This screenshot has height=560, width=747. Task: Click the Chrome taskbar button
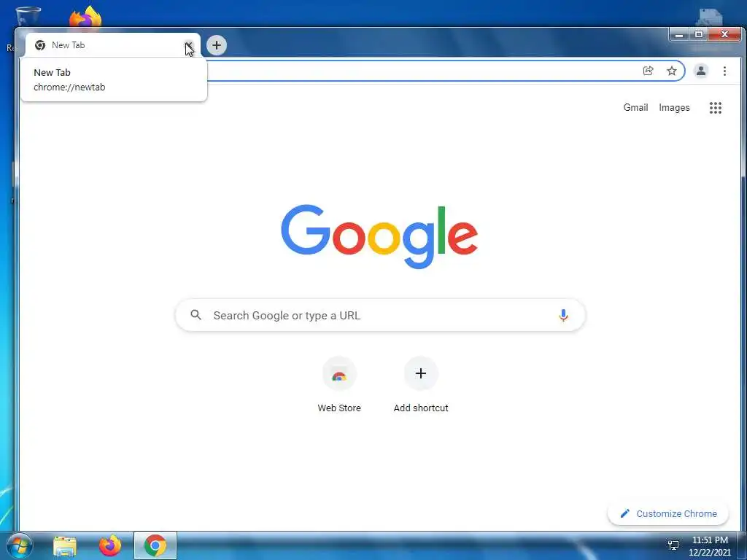point(155,545)
